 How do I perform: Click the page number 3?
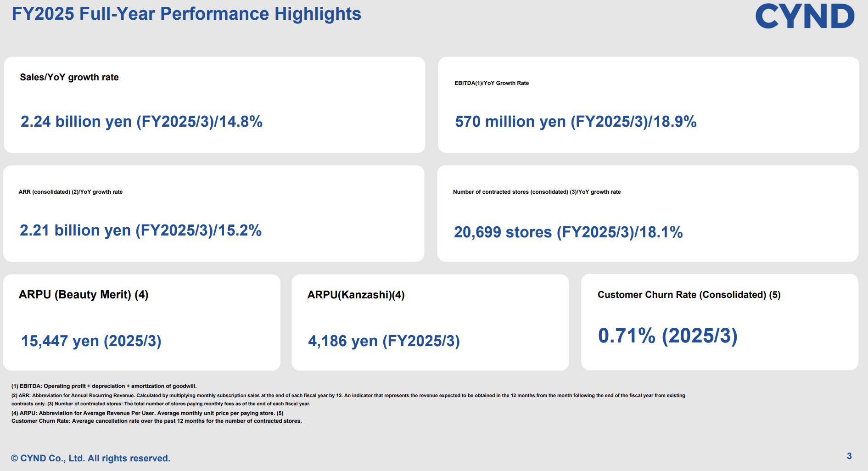tap(849, 456)
